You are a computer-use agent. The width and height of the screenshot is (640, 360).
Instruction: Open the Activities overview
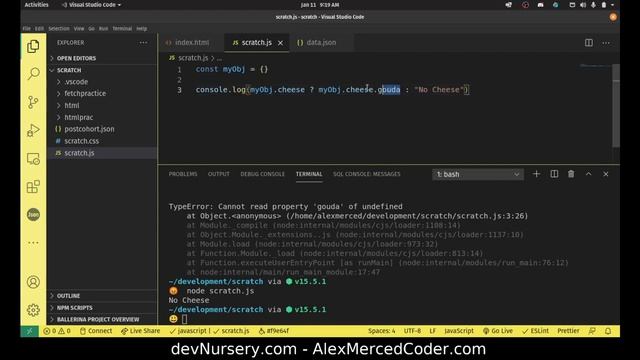(36, 5)
